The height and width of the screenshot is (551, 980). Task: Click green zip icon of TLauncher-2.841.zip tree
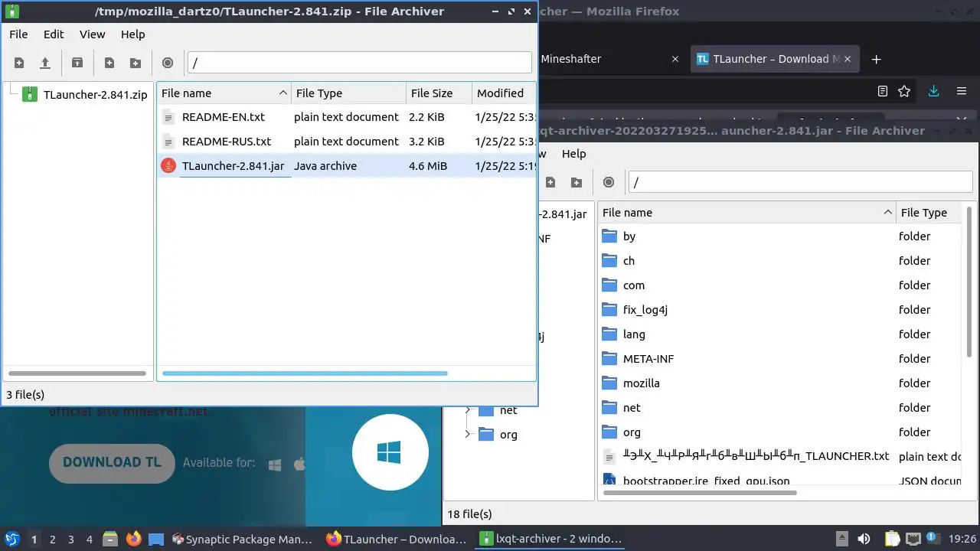30,95
